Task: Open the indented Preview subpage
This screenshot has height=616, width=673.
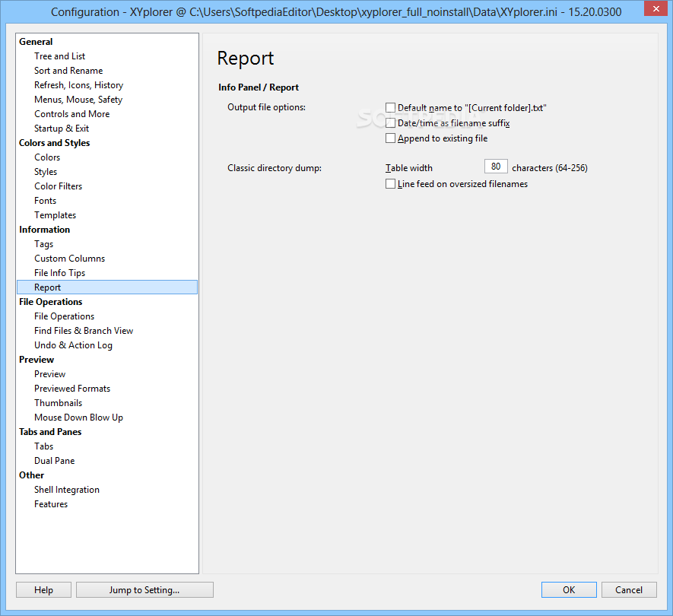Action: (x=49, y=374)
